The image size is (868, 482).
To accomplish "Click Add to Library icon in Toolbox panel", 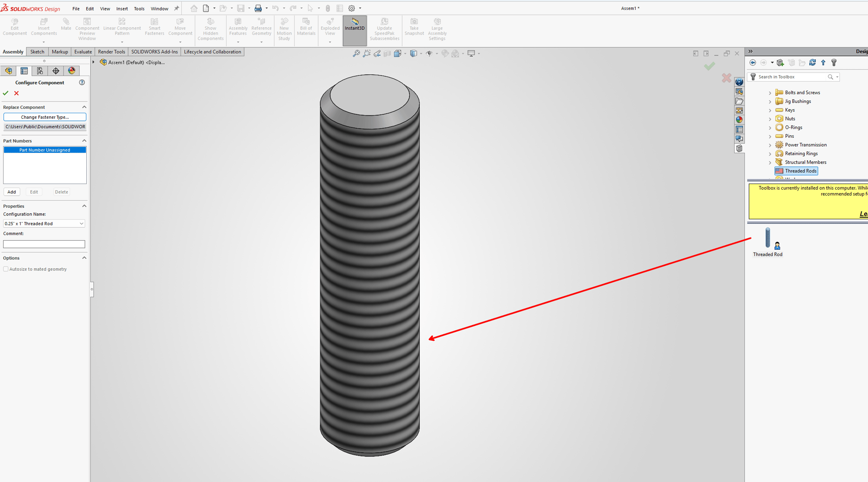I will pyautogui.click(x=780, y=63).
